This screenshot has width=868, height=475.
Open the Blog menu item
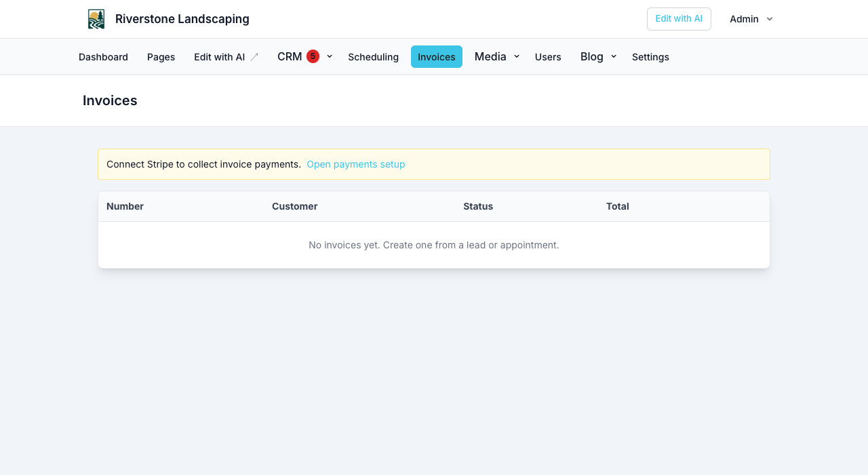coord(592,56)
